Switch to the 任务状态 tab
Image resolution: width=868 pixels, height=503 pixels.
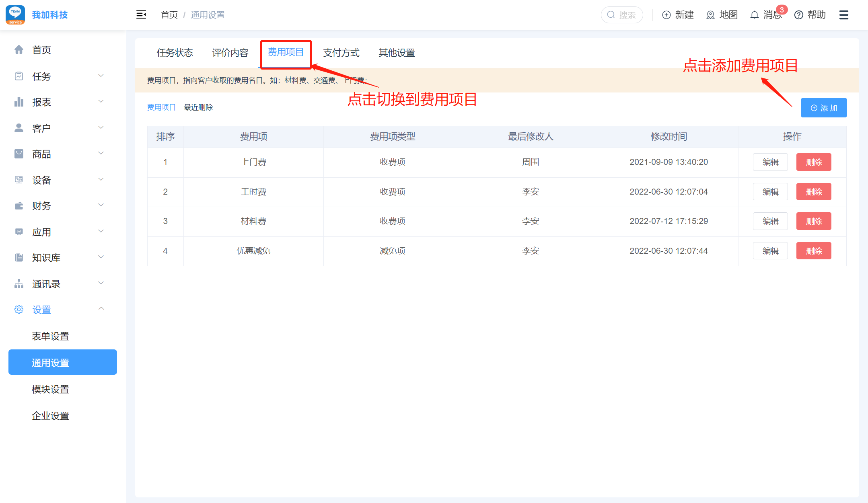[x=175, y=53]
